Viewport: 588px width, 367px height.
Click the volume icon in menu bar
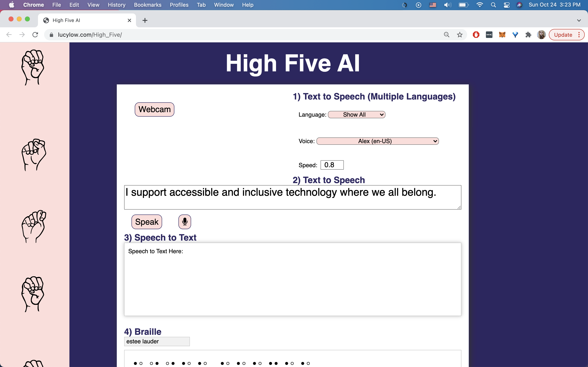click(x=447, y=5)
